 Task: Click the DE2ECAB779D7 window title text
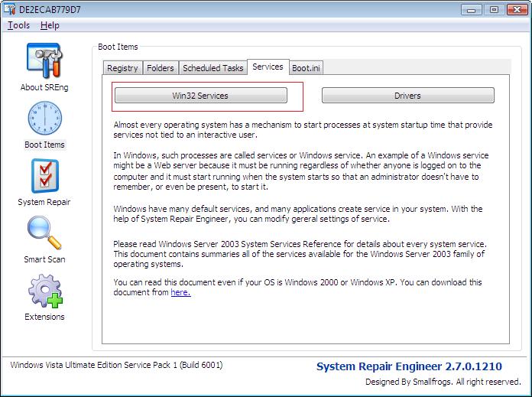tap(50, 9)
